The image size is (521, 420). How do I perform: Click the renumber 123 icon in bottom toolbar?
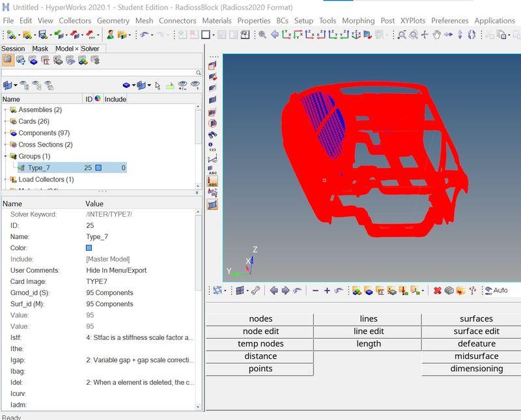pos(472,290)
